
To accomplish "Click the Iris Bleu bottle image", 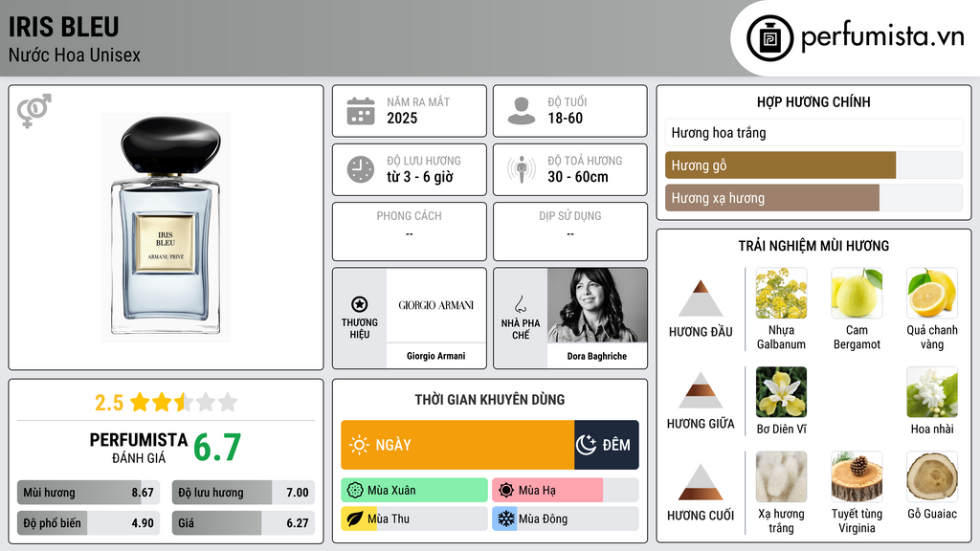I will pos(166,228).
